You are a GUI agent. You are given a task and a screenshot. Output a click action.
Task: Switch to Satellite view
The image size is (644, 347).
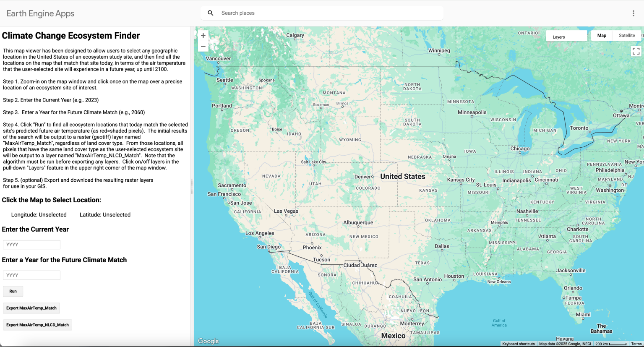pos(627,36)
